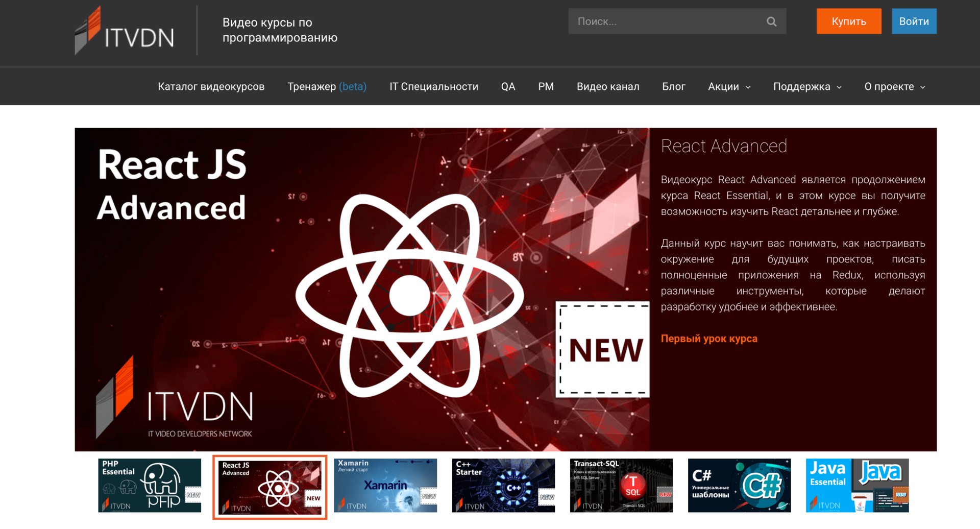This screenshot has width=980, height=529.
Task: Focus the Поиск search field
Action: point(677,21)
